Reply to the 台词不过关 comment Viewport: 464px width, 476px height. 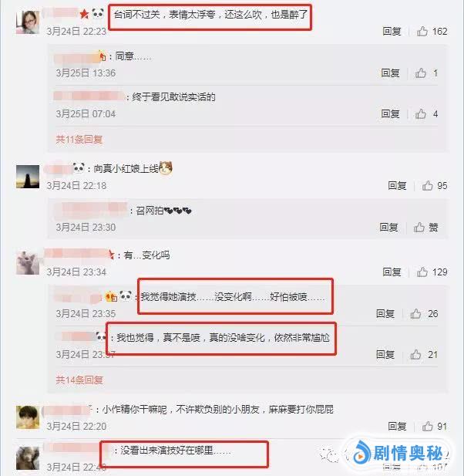[x=392, y=32]
